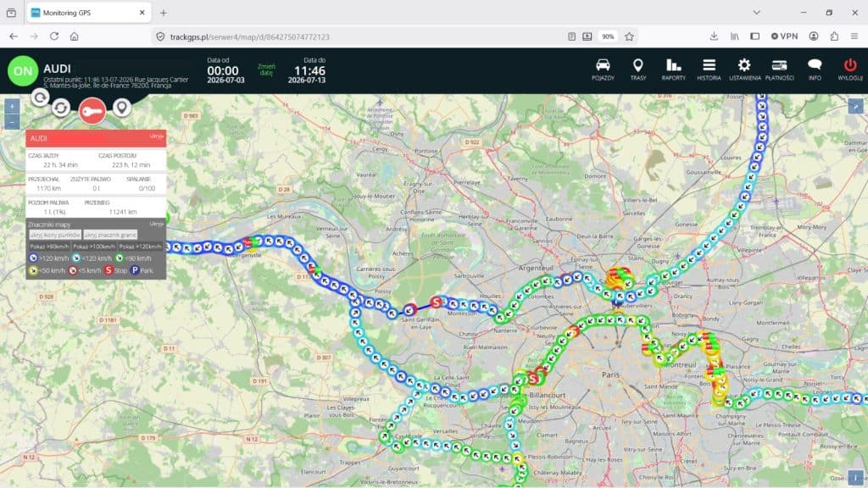The width and height of the screenshot is (868, 488).
Task: Open the browser extensions icon
Action: pyautogui.click(x=834, y=36)
